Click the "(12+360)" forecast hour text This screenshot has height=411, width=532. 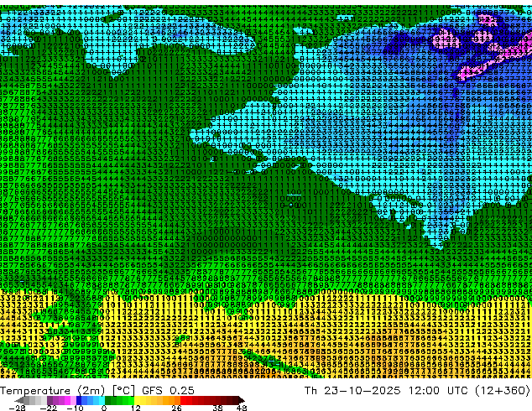pyautogui.click(x=501, y=390)
